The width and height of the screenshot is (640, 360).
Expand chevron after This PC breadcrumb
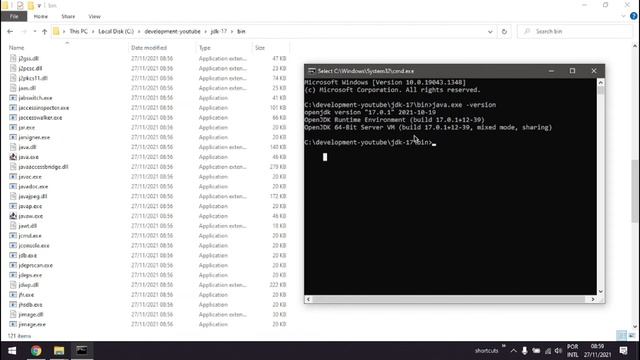tap(93, 31)
